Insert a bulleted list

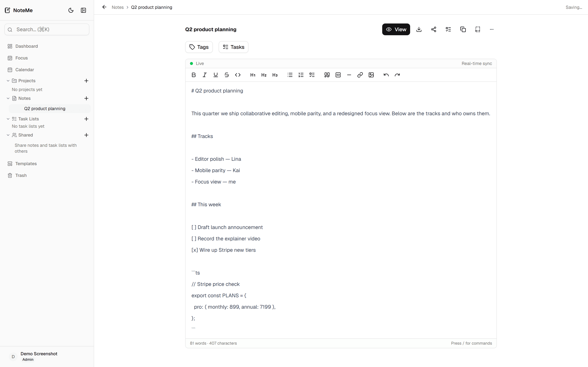pyautogui.click(x=290, y=75)
